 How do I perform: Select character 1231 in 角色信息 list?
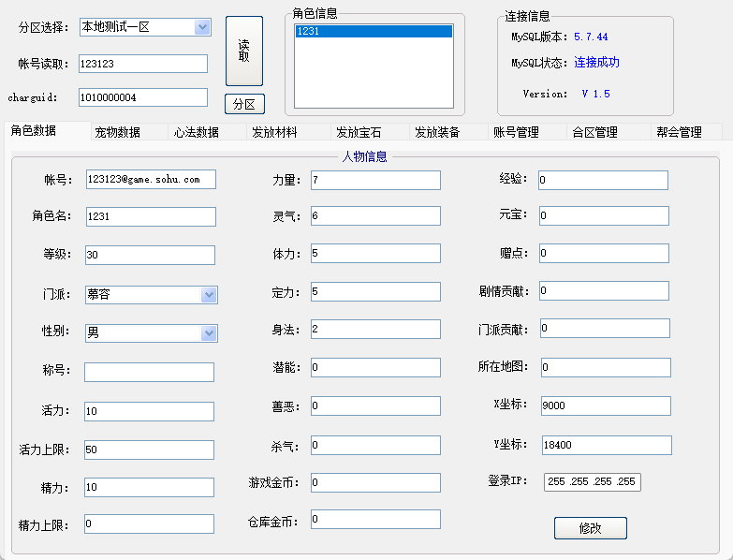tap(373, 32)
